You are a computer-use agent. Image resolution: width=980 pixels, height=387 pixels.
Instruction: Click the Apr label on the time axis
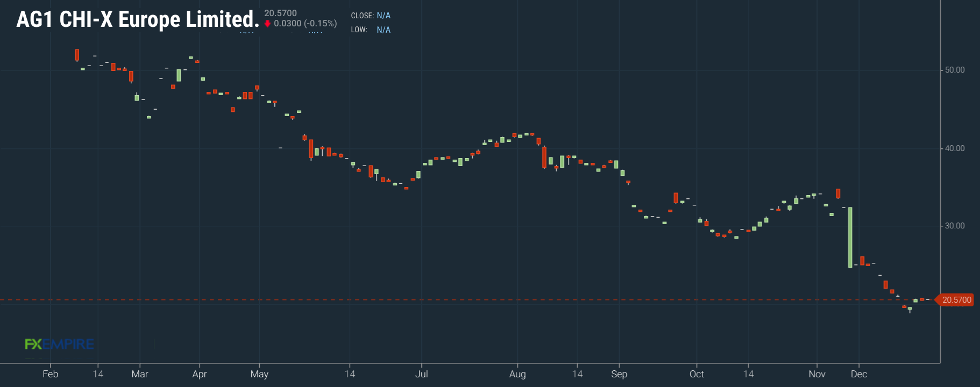[x=200, y=374]
